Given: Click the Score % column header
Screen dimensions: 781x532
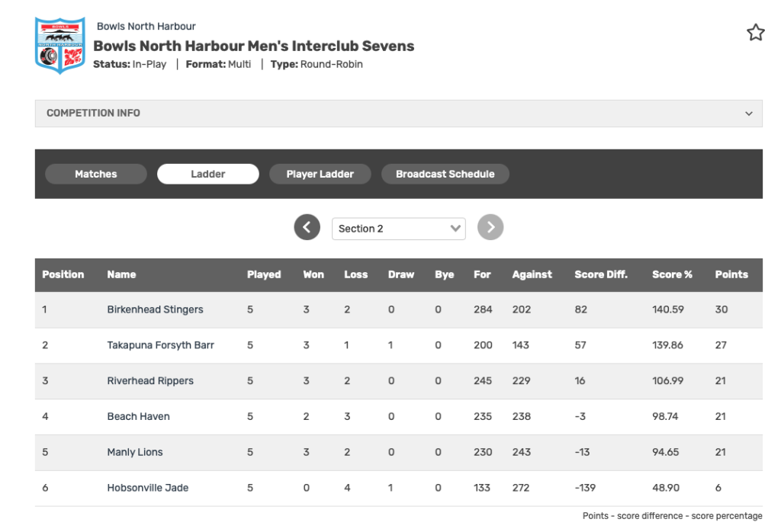Looking at the screenshot, I should click(x=672, y=274).
